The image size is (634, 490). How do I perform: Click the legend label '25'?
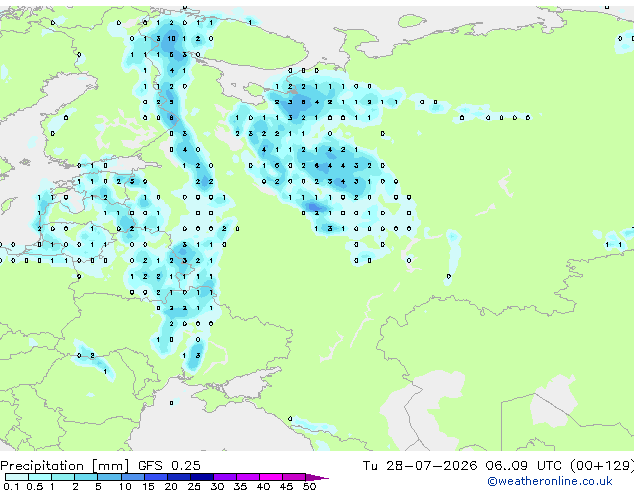pos(194,486)
